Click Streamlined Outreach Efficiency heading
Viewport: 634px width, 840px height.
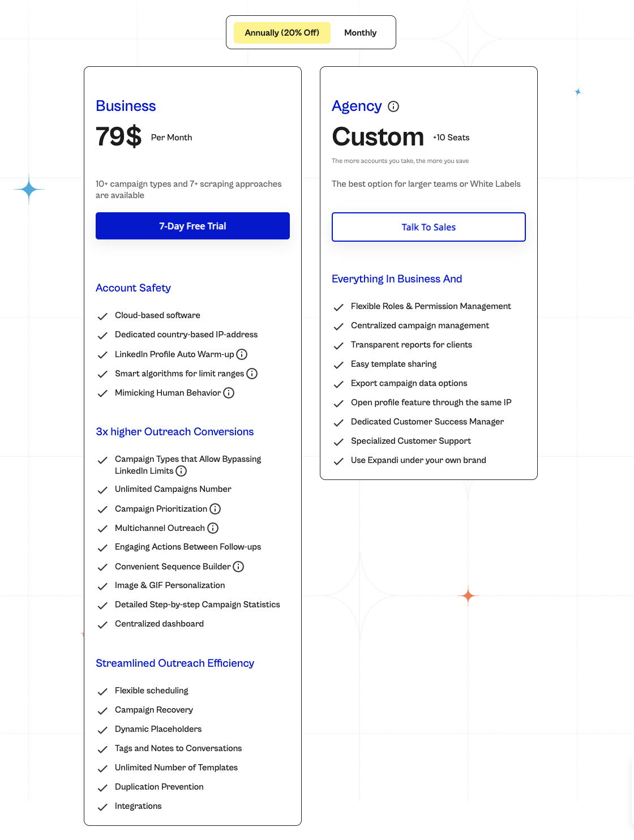174,663
